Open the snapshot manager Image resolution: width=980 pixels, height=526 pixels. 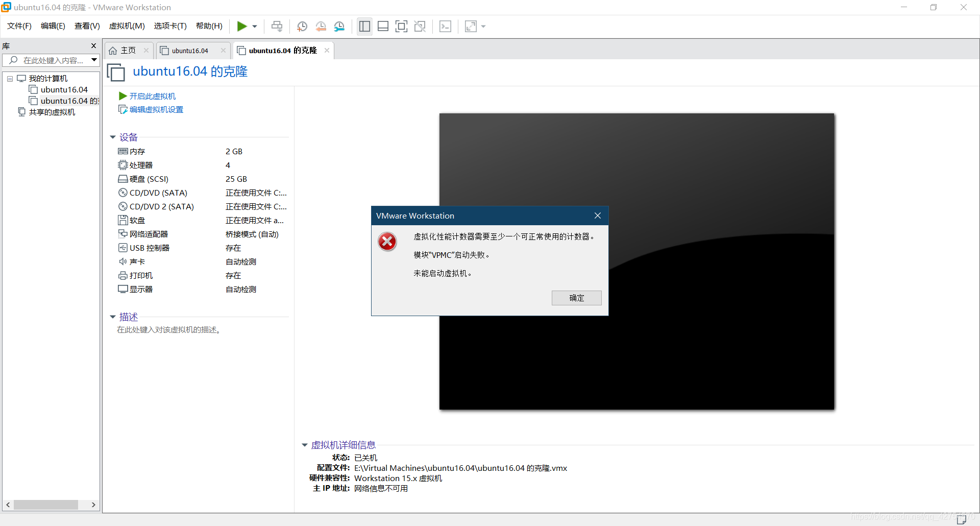(x=339, y=26)
